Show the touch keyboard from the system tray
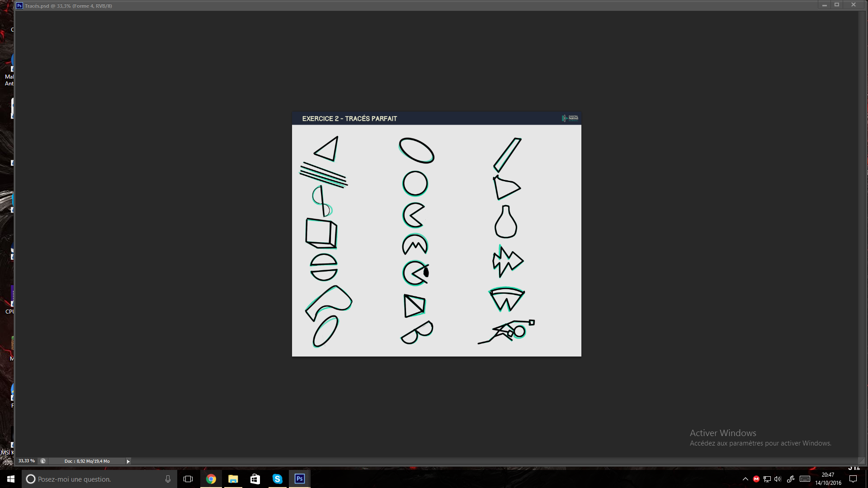The width and height of the screenshot is (868, 488). tap(804, 479)
